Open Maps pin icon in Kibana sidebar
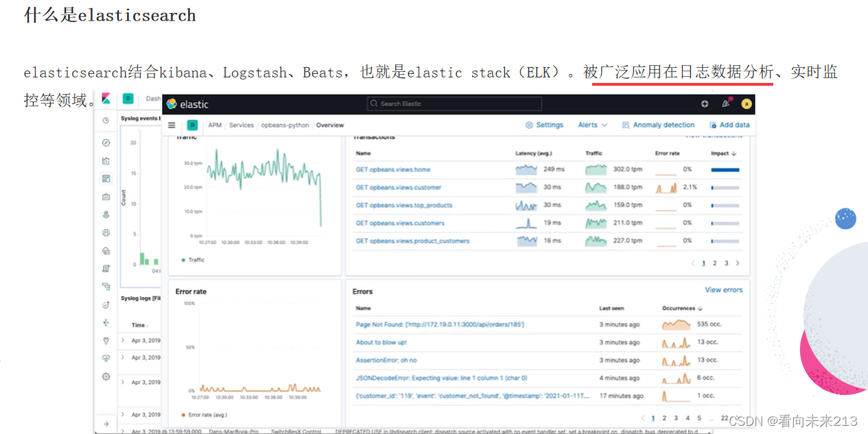 [x=106, y=215]
